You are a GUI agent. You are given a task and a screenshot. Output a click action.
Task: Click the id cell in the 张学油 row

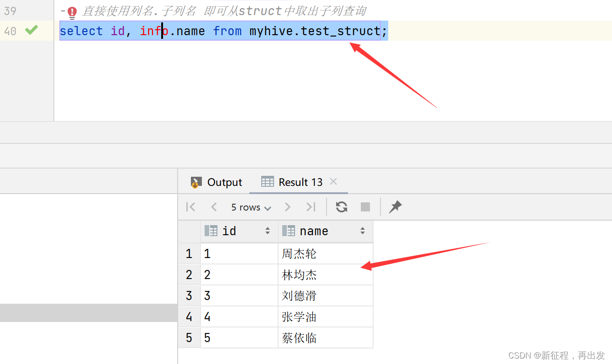pyautogui.click(x=239, y=317)
